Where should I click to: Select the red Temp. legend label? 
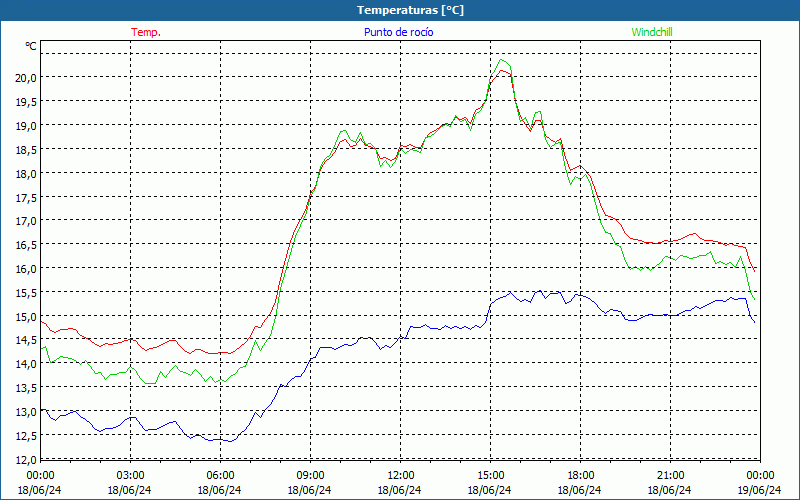click(x=146, y=32)
